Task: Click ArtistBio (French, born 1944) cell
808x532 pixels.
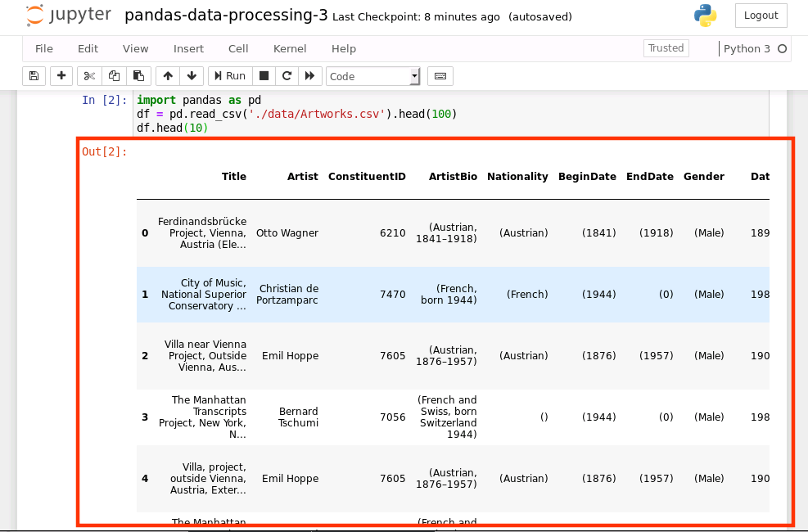Action: pos(449,295)
